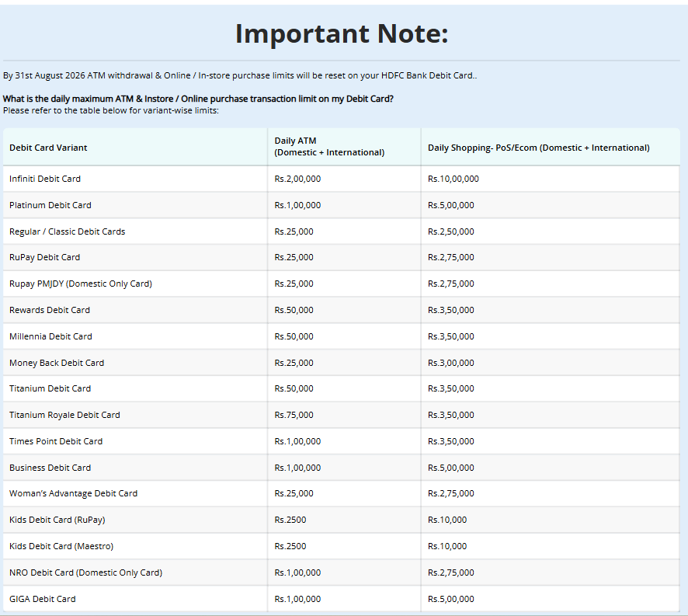Screen dimensions: 688x616
Task: Select the 31st August 2026 notice sentence
Action: [240, 75]
